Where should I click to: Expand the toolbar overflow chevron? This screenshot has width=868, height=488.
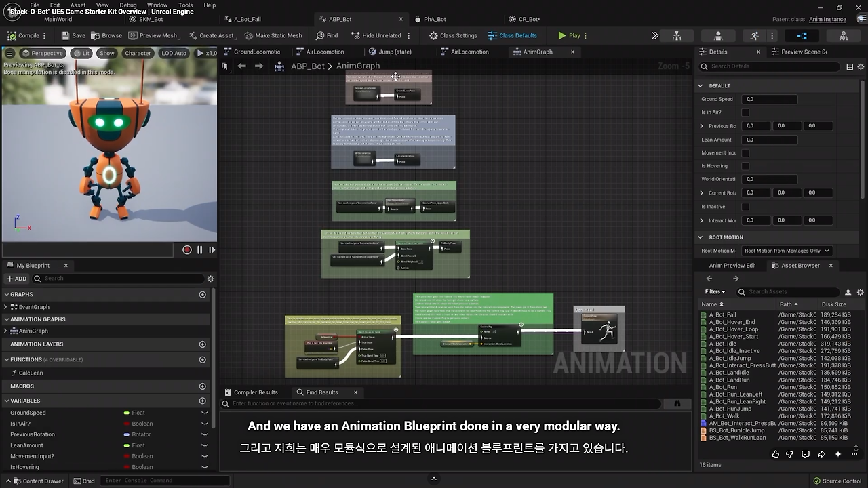(x=655, y=35)
